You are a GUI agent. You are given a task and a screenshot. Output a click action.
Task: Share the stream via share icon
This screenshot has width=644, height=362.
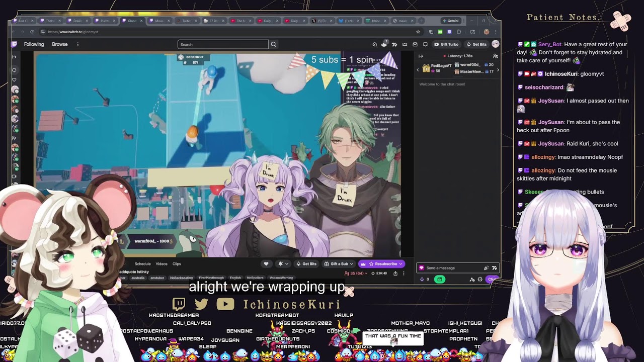click(395, 274)
